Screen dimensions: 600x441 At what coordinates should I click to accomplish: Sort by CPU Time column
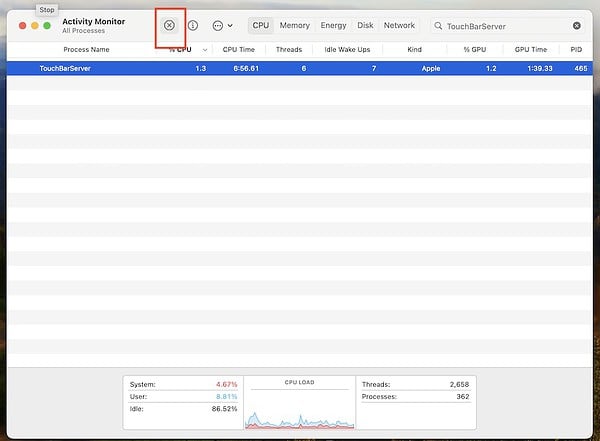[238, 49]
